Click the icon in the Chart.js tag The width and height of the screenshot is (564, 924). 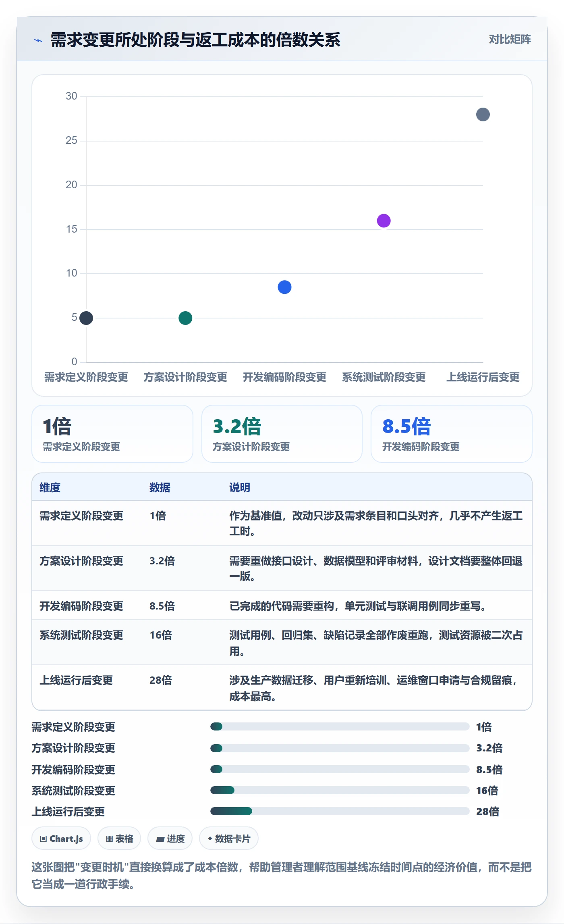[44, 839]
